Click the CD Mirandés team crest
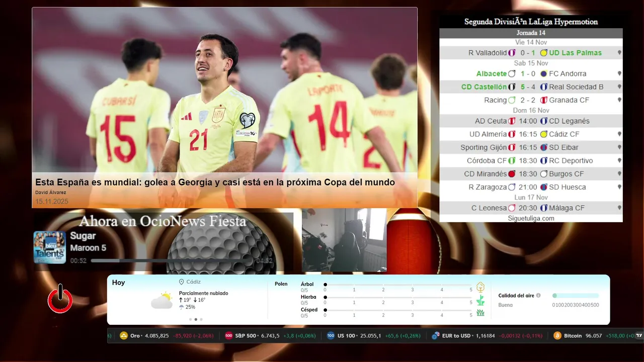 click(512, 174)
